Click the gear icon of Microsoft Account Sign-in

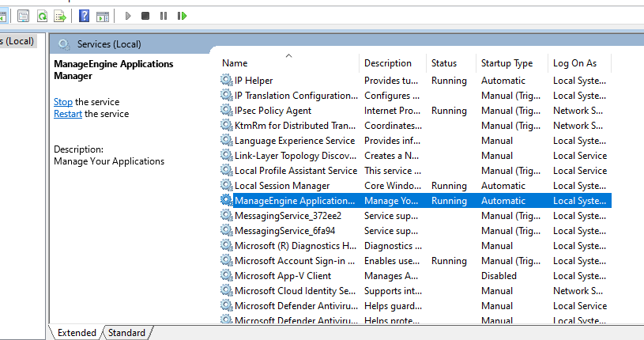coord(226,260)
